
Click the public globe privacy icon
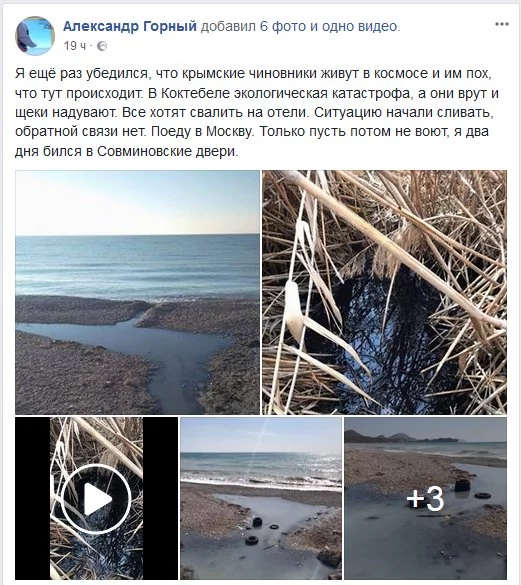point(102,46)
